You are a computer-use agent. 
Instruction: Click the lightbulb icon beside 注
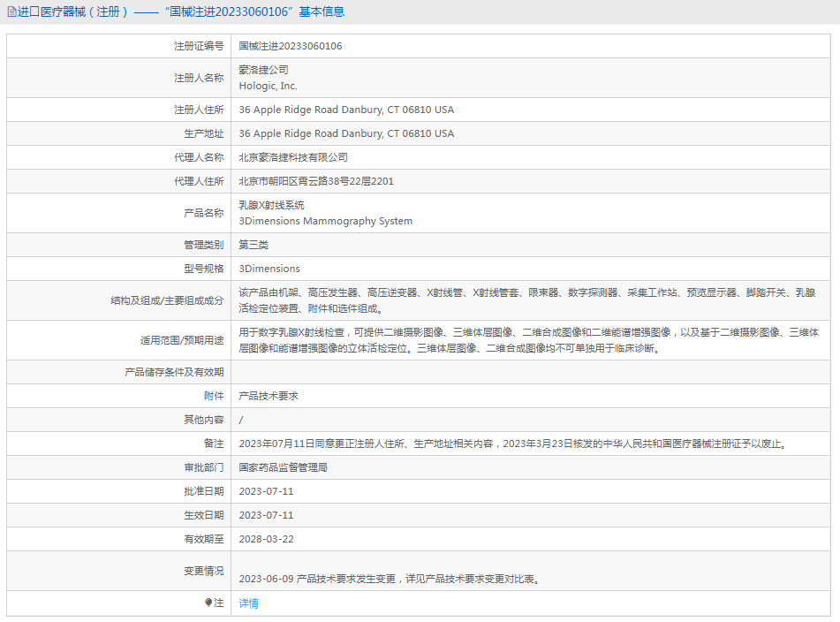coord(208,603)
